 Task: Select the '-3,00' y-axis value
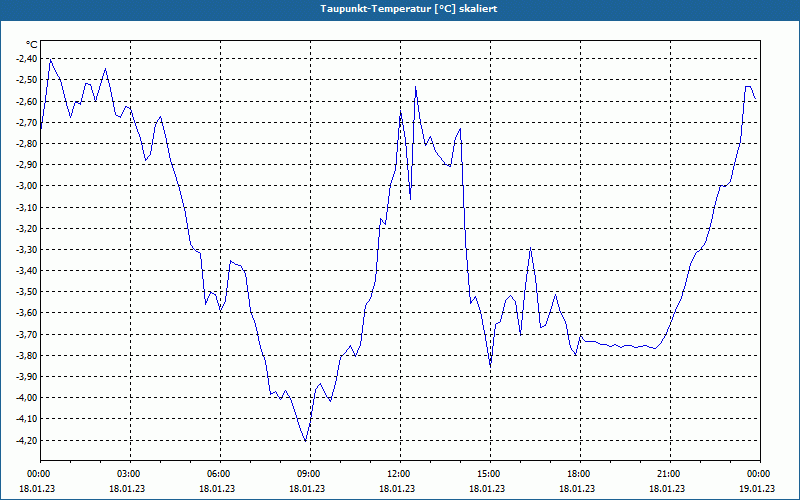(27, 186)
